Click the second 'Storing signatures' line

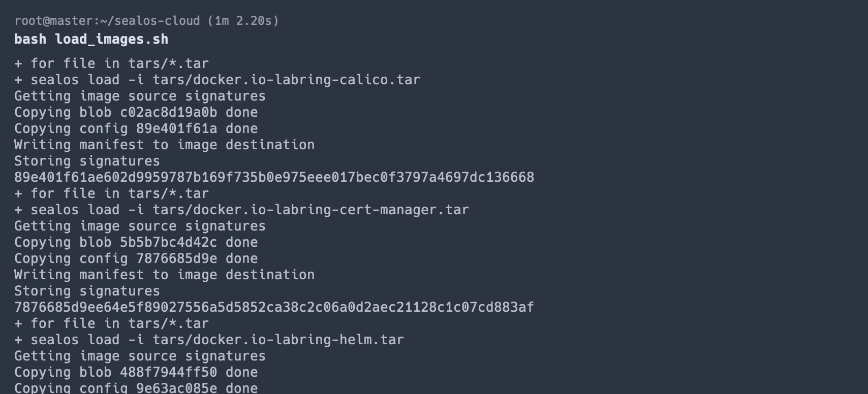[x=87, y=291]
